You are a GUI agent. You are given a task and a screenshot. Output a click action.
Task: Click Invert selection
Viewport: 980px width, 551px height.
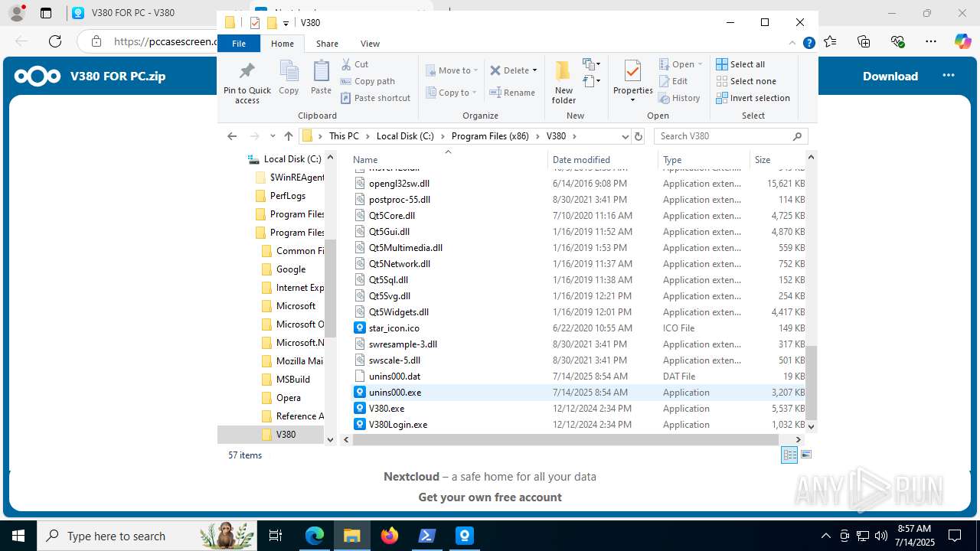coord(753,98)
